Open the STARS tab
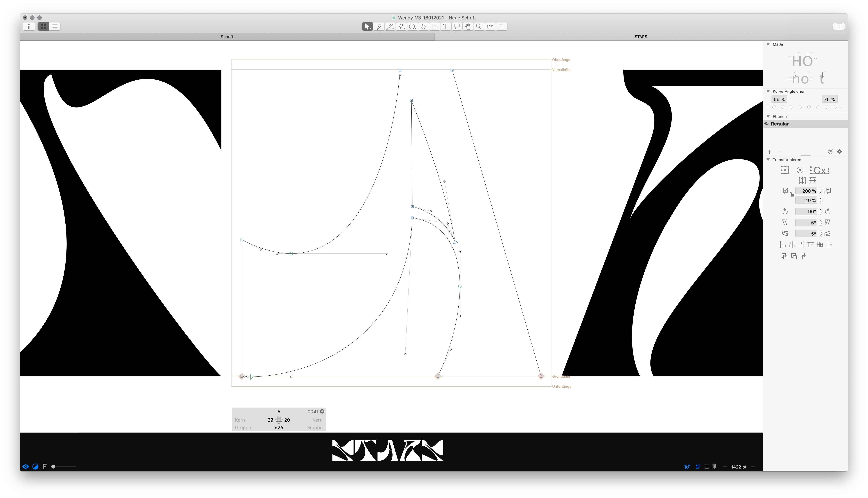This screenshot has height=498, width=868. point(641,37)
